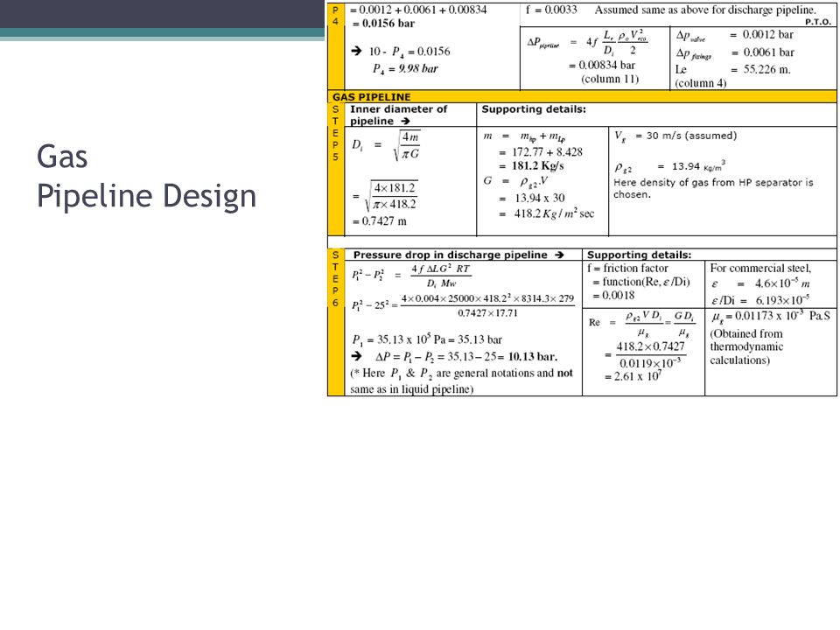840x630 pixels.
Task: Select the '= 0.0018' friction factor value
Action: click(613, 295)
